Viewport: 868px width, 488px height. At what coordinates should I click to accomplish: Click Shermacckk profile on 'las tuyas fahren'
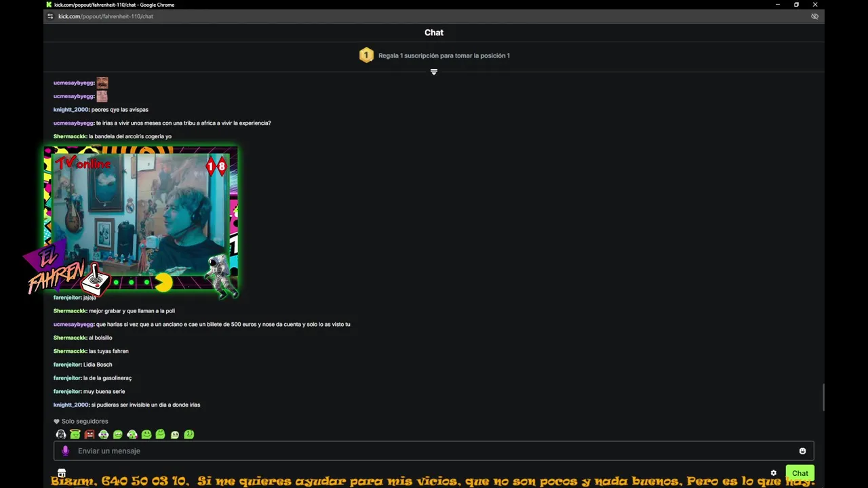pos(71,351)
